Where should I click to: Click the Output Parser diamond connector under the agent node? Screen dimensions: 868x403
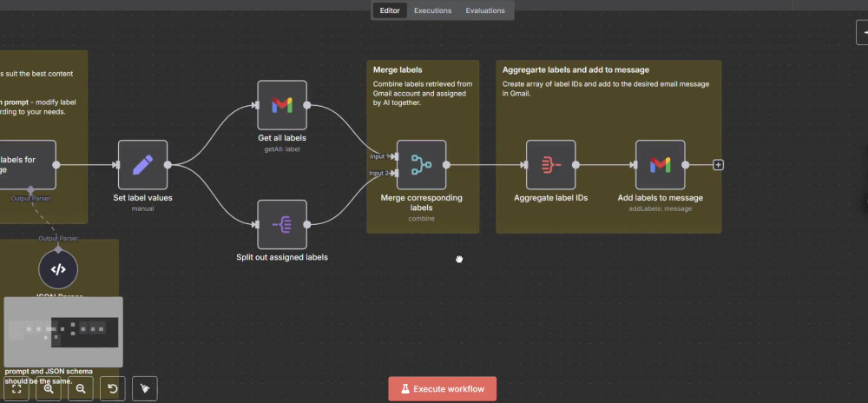pyautogui.click(x=31, y=190)
